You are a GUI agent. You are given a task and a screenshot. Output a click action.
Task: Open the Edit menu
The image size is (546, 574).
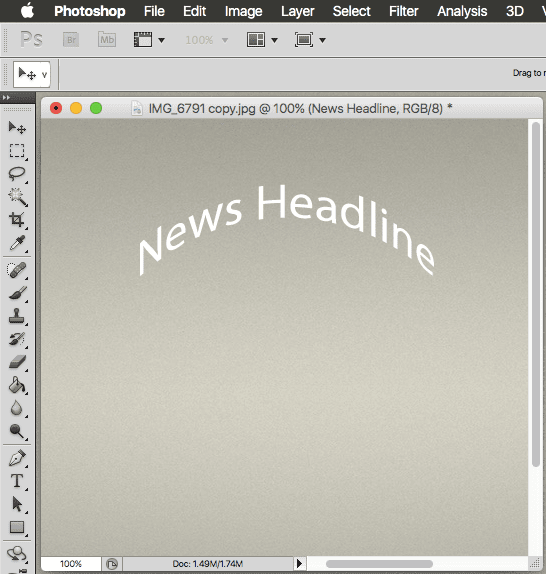(194, 11)
